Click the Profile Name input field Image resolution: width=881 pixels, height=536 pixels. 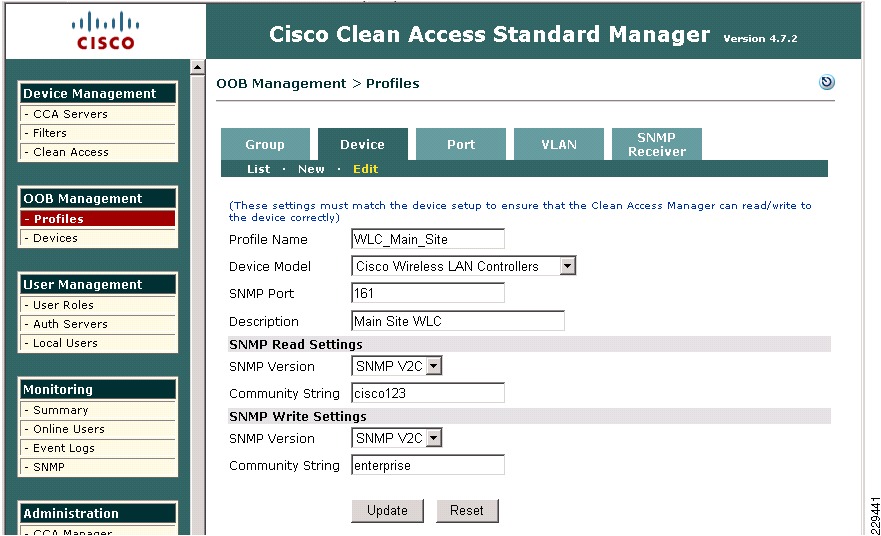click(428, 239)
